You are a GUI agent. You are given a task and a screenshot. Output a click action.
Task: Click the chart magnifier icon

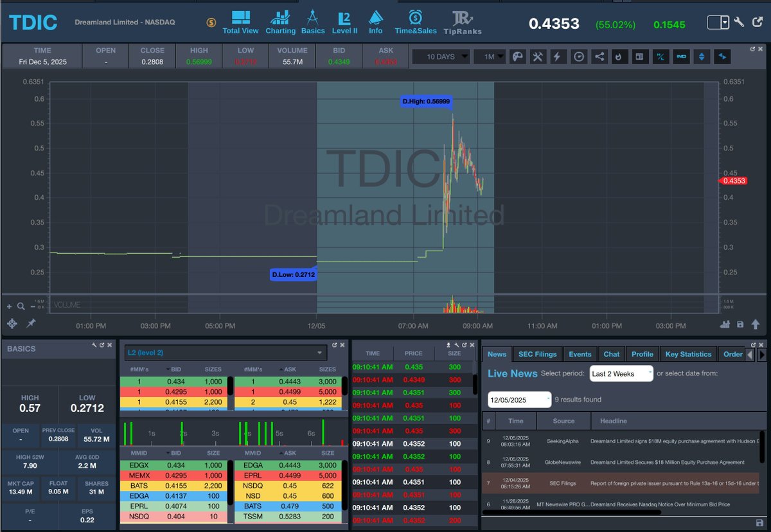click(x=21, y=306)
